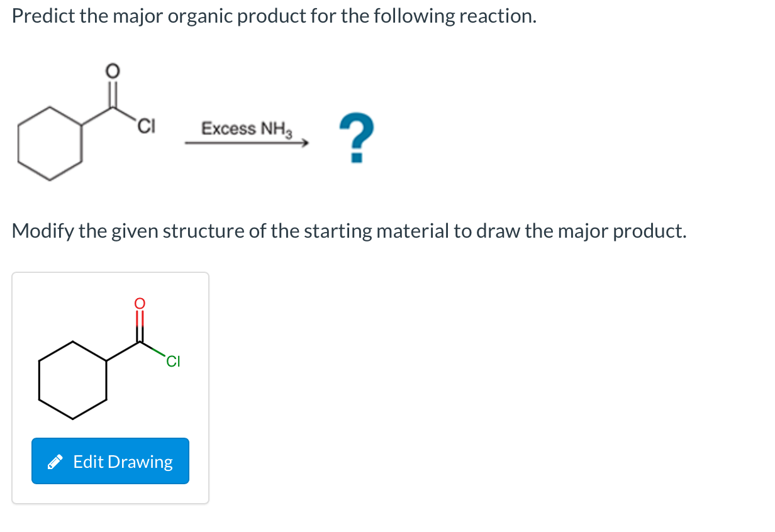Select the red O atom in the editable structure

coord(139,304)
